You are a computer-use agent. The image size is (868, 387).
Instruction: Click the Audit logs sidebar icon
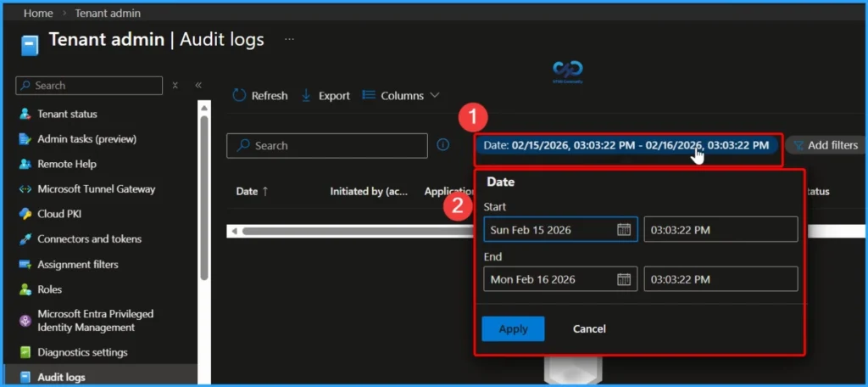(x=25, y=377)
